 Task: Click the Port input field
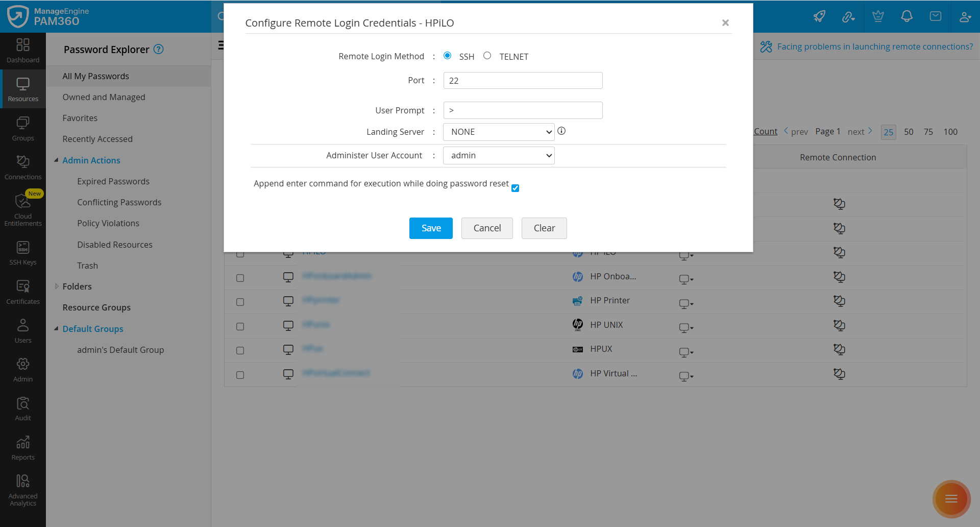click(x=523, y=81)
